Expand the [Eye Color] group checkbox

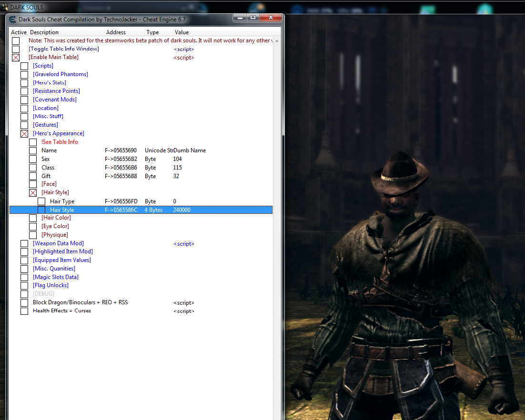point(33,227)
